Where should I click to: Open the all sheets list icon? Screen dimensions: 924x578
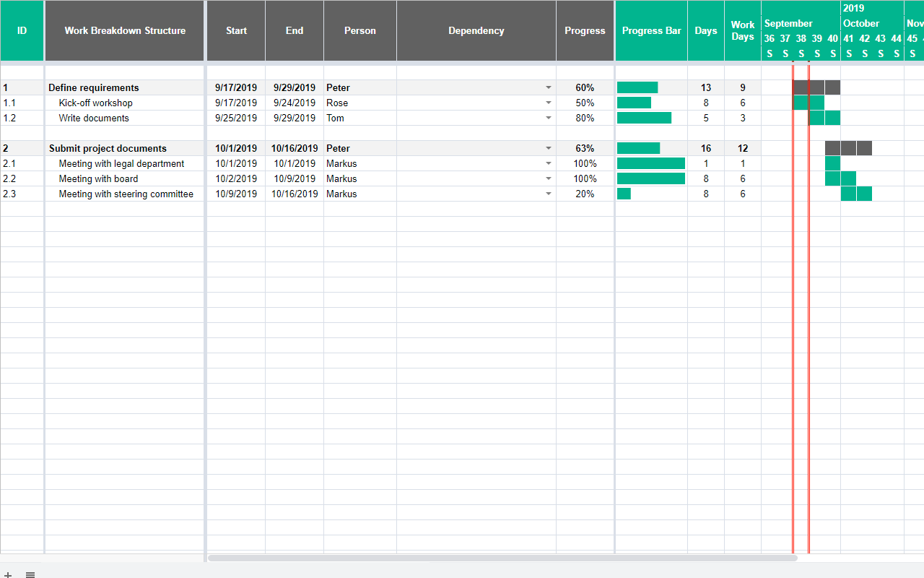click(30, 574)
